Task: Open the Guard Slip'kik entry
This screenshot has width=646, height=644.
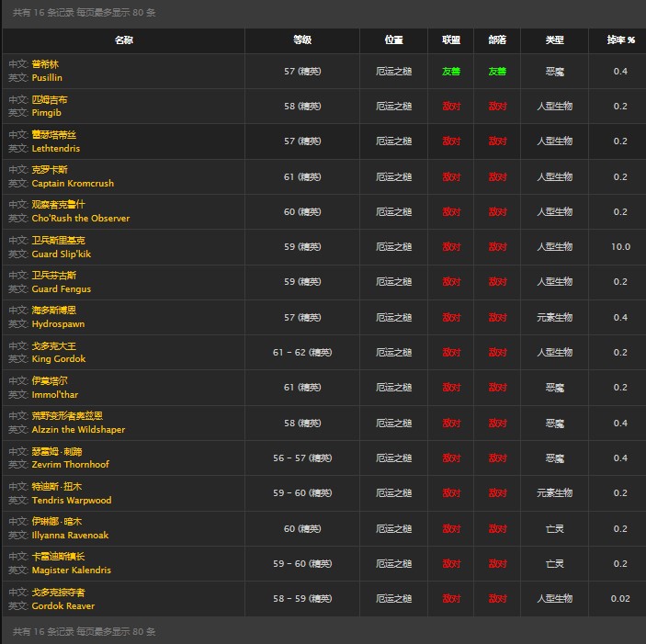Action: [61, 254]
